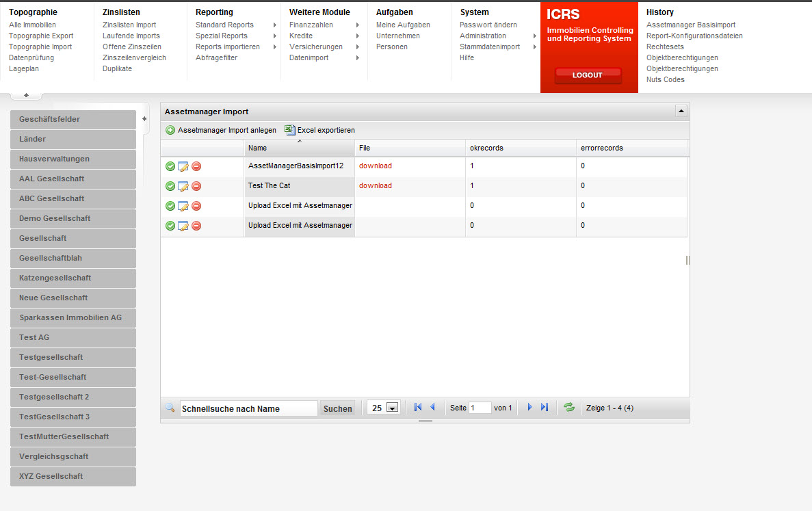This screenshot has width=812, height=511.
Task: Go to the last page
Action: [545, 408]
